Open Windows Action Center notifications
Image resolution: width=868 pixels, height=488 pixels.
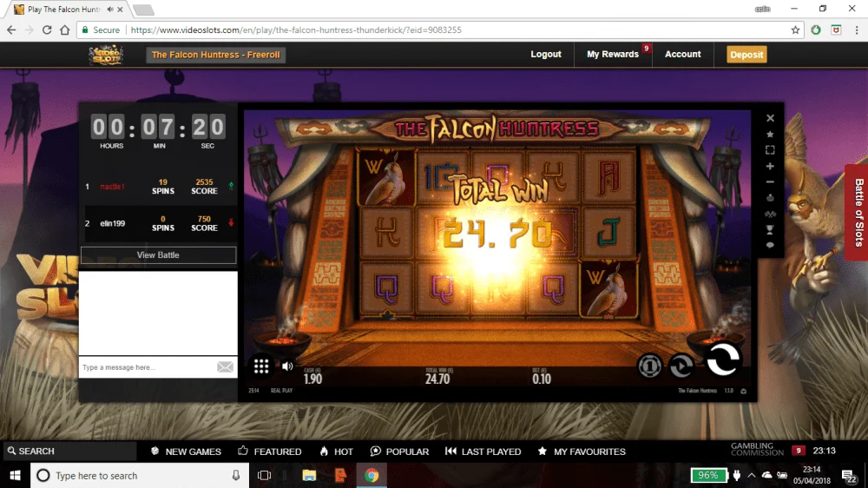[x=848, y=475]
